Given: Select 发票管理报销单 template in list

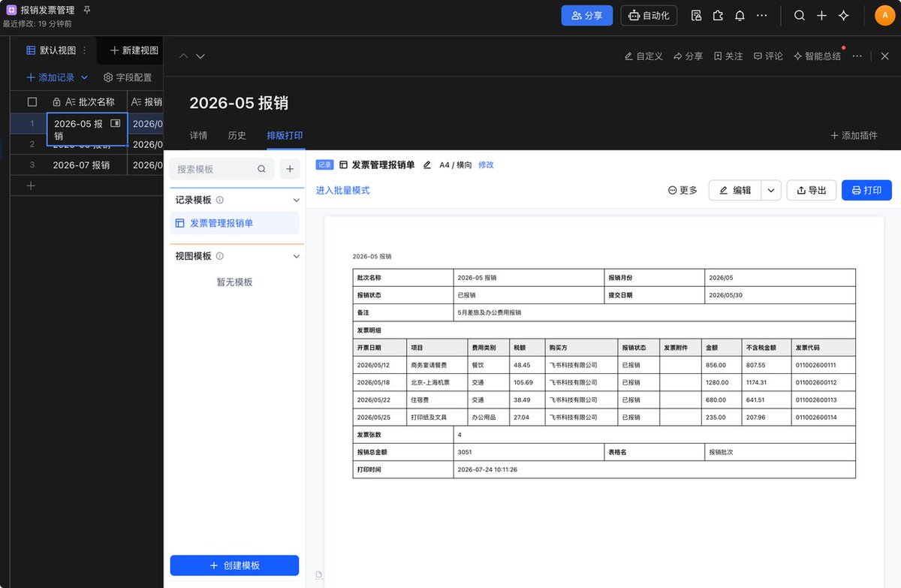Looking at the screenshot, I should pyautogui.click(x=234, y=223).
